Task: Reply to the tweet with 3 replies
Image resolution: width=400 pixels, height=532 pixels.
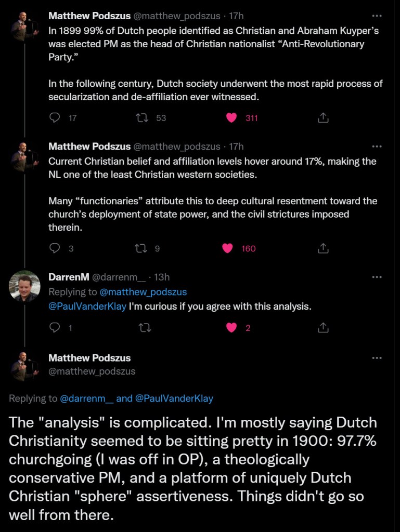Action: [55, 248]
